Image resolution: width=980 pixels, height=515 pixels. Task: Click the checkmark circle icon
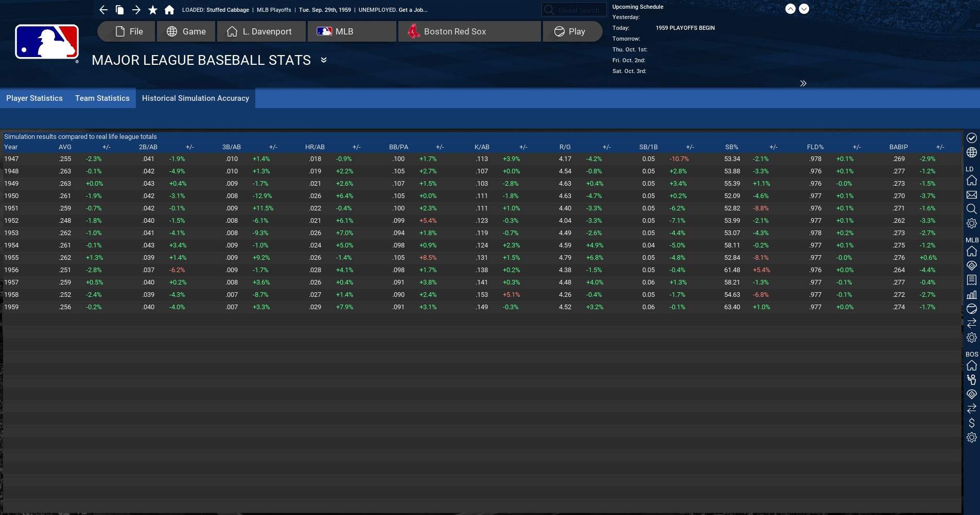[x=971, y=138]
